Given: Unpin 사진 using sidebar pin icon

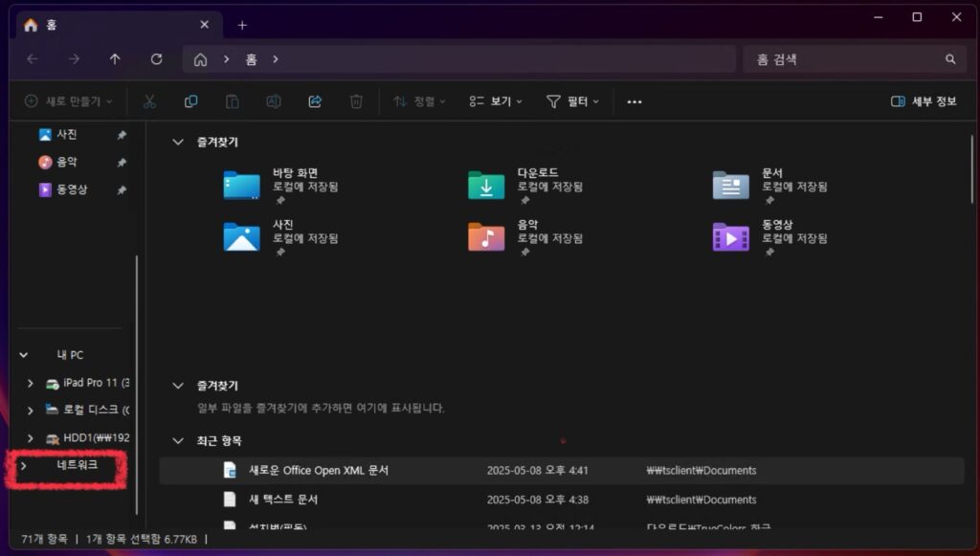Looking at the screenshot, I should 122,135.
